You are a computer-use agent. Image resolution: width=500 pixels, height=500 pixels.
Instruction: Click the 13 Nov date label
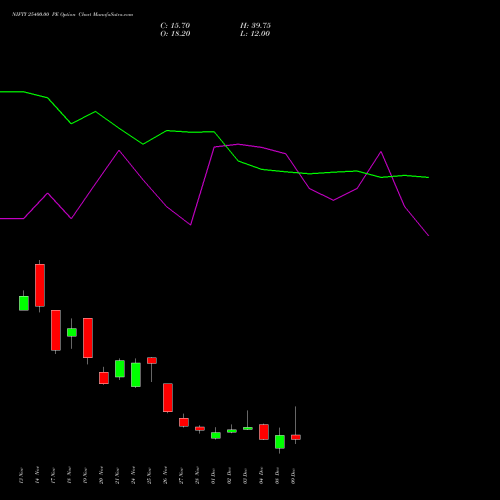(22, 476)
